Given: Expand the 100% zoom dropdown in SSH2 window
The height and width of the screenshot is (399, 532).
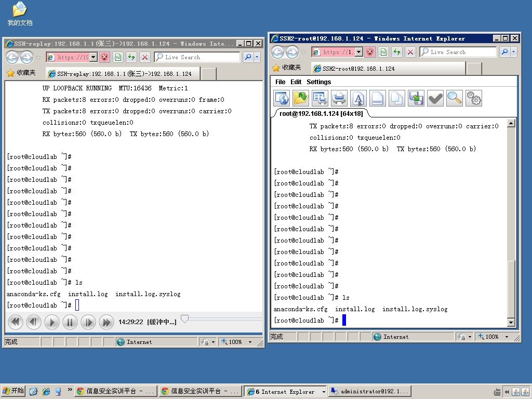Looking at the screenshot, I should point(507,337).
